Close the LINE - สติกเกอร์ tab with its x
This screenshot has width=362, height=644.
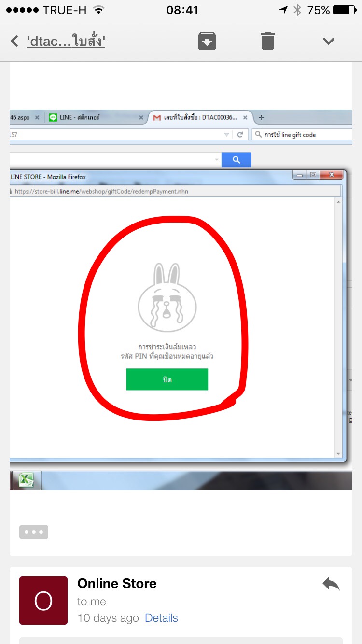point(141,117)
